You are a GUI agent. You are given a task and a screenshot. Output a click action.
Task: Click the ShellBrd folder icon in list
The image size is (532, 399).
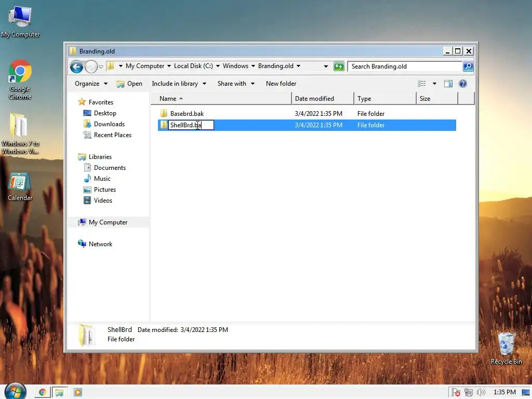164,125
